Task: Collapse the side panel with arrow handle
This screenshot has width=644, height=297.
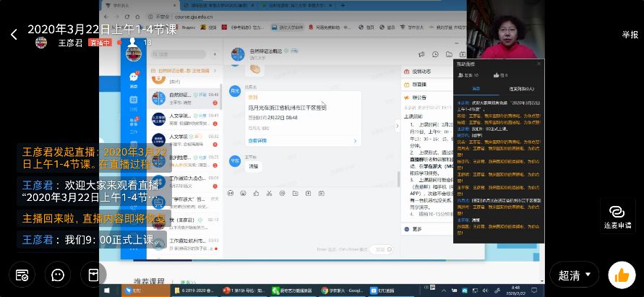Action: click(x=397, y=126)
